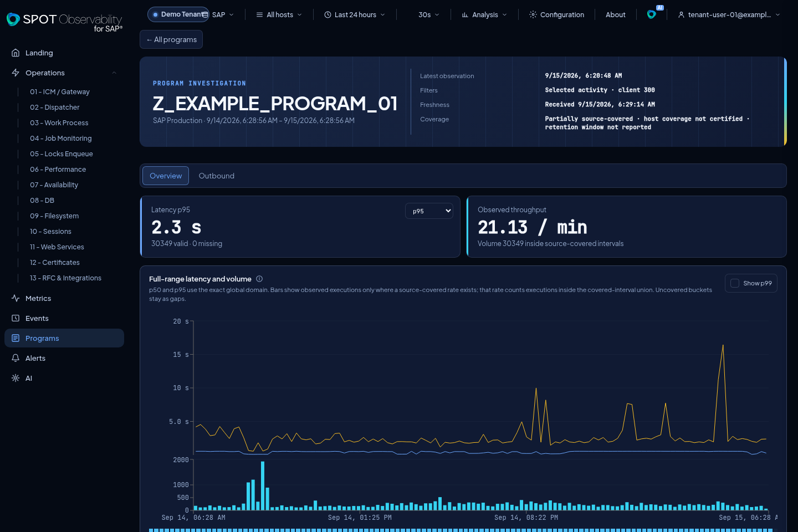Open 11 - Web Services in the sidebar
Screen dimensions: 798x532
(x=57, y=247)
